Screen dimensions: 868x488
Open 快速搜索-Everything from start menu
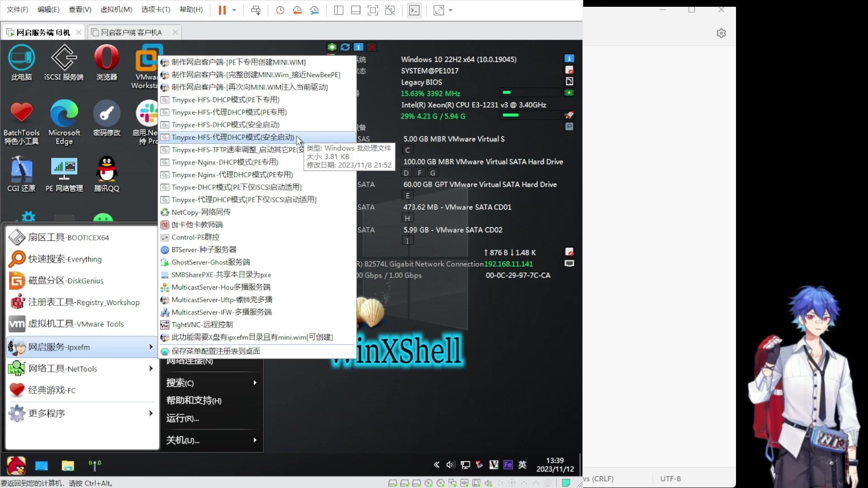81,259
